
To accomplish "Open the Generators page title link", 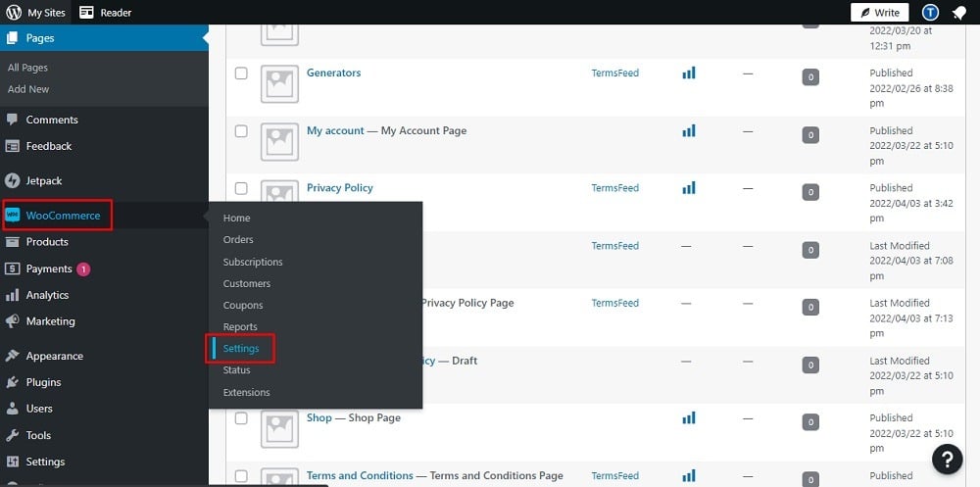I will click(x=334, y=73).
